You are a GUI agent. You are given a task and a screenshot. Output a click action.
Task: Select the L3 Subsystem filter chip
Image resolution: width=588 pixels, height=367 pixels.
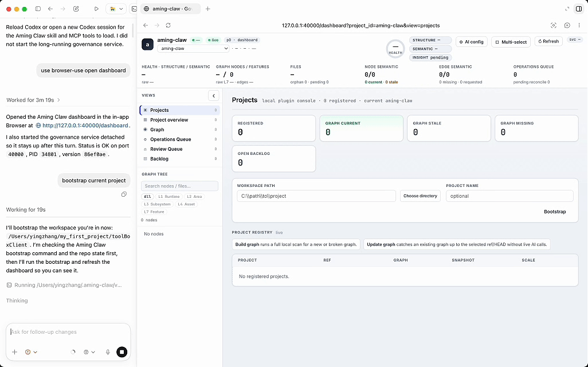[x=157, y=204]
